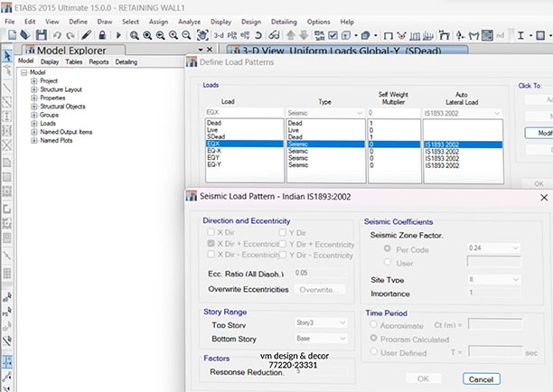Click the Cancel button
This screenshot has width=553, height=392.
pyautogui.click(x=481, y=378)
